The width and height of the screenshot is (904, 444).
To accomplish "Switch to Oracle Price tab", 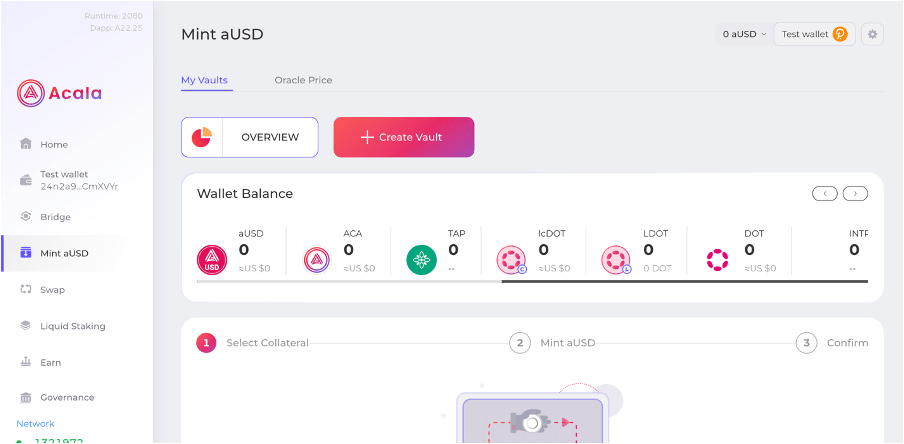I will click(x=303, y=80).
